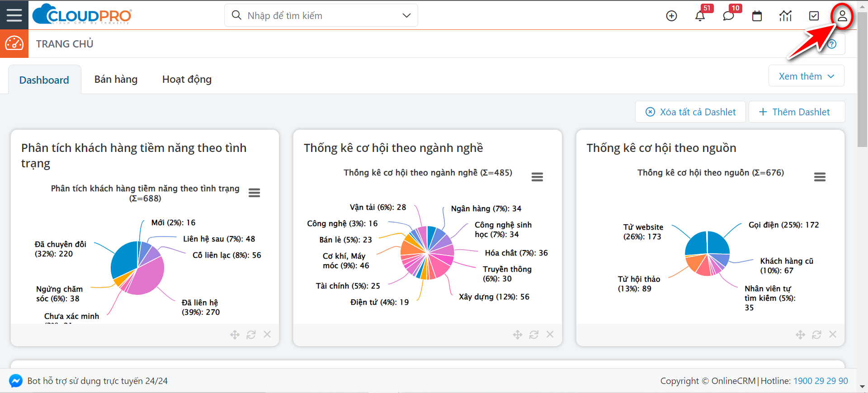Focus the Nhập để tìm kiếm search field
Image resolution: width=868 pixels, height=393 pixels.
[x=321, y=15]
